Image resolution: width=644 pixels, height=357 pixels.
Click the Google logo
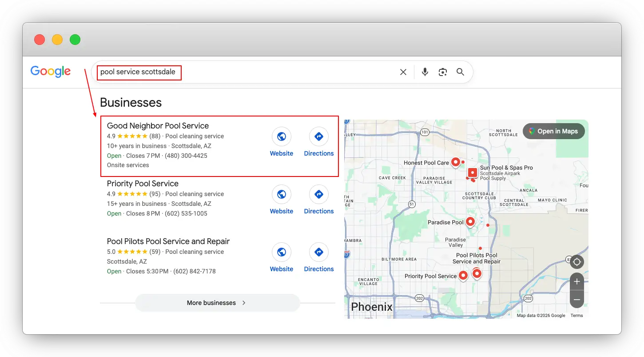(51, 72)
